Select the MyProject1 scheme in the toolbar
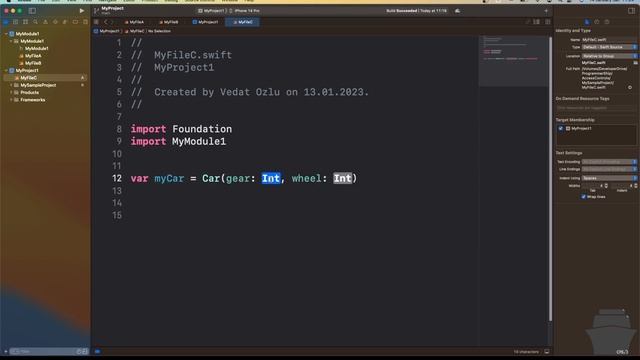The height and width of the screenshot is (360, 640). (x=212, y=11)
